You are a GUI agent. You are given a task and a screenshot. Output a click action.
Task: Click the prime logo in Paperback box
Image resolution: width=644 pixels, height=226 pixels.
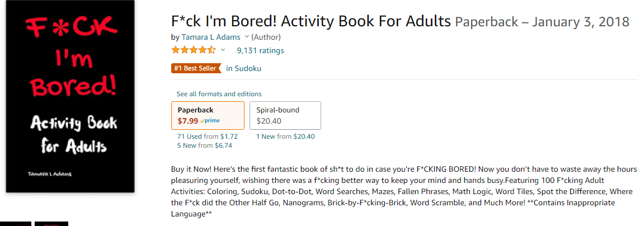(210, 121)
